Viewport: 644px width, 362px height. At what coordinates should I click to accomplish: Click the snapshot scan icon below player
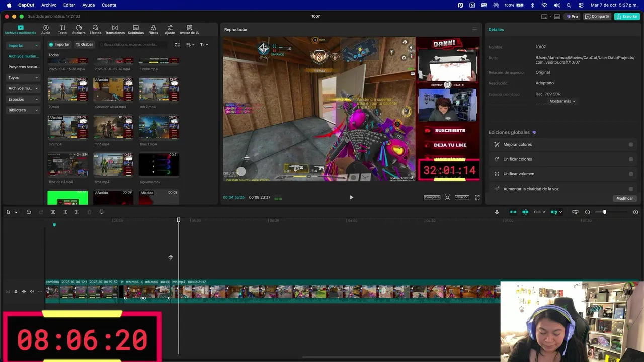(447, 197)
